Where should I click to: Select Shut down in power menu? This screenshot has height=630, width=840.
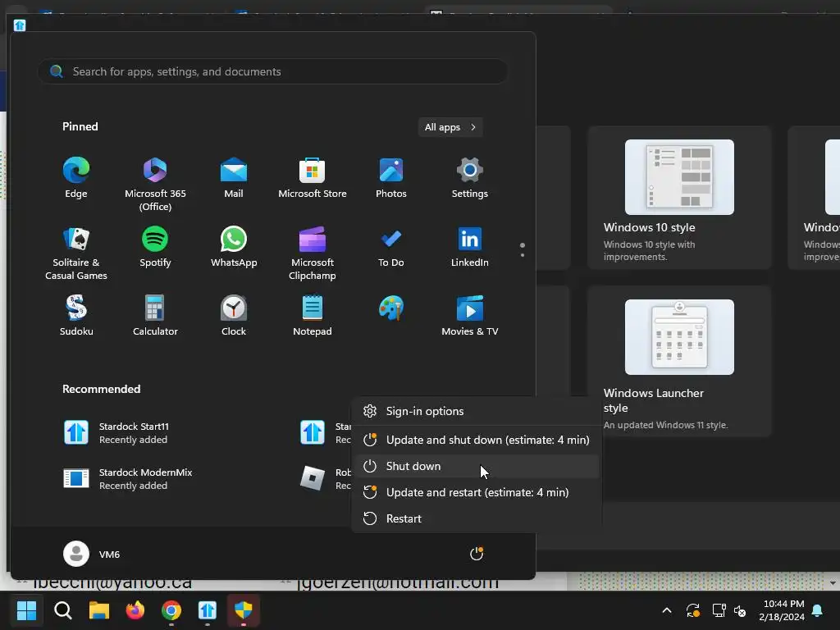[x=477, y=466]
